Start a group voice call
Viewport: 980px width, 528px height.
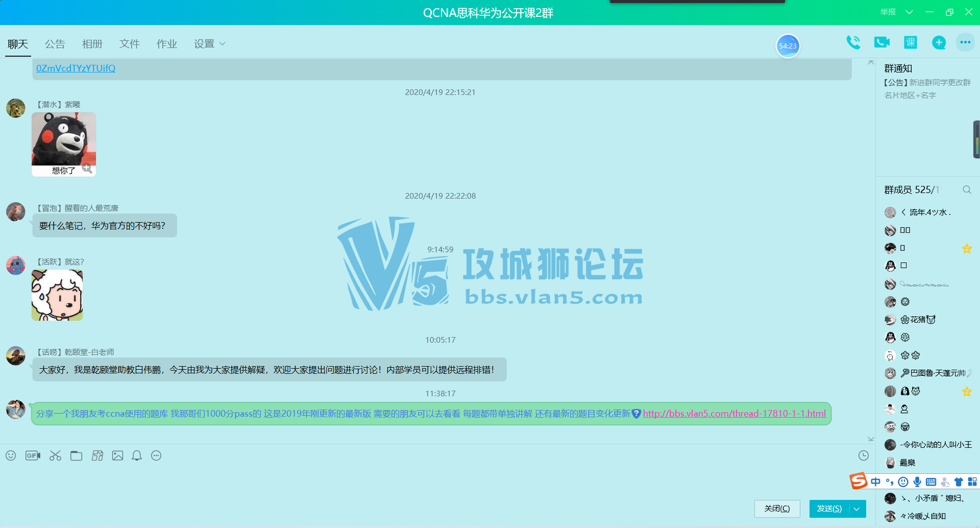(853, 42)
